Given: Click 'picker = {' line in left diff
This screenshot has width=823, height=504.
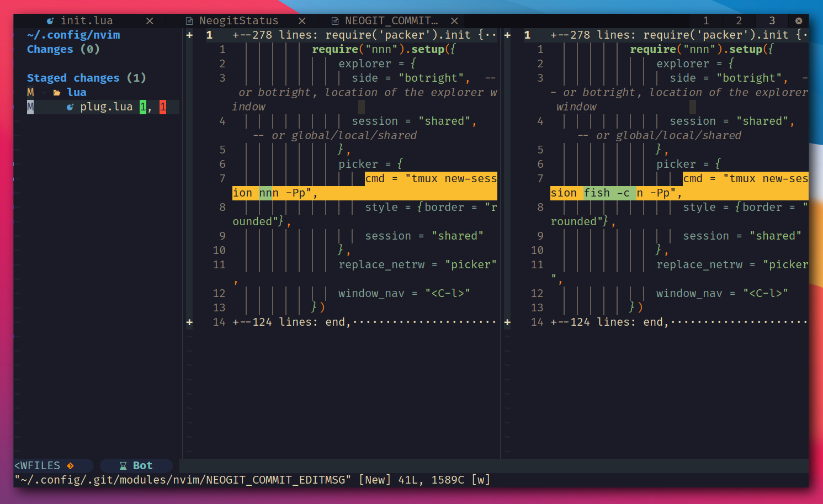Looking at the screenshot, I should (371, 165).
